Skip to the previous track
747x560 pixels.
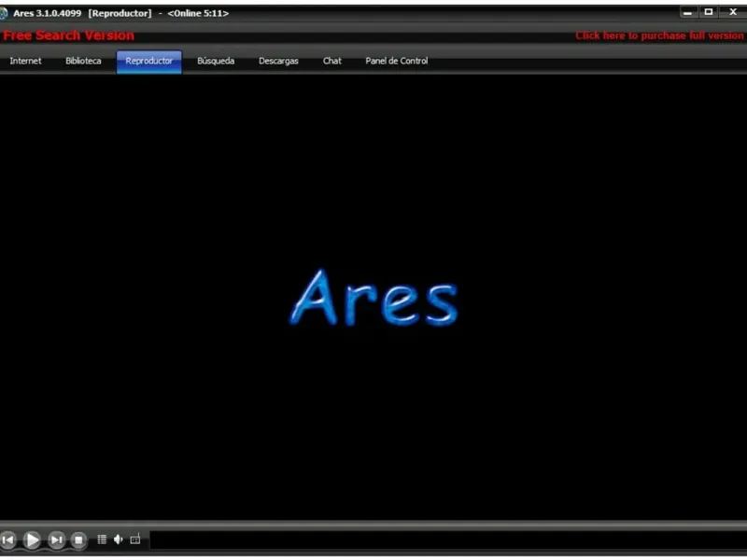[x=8, y=539]
